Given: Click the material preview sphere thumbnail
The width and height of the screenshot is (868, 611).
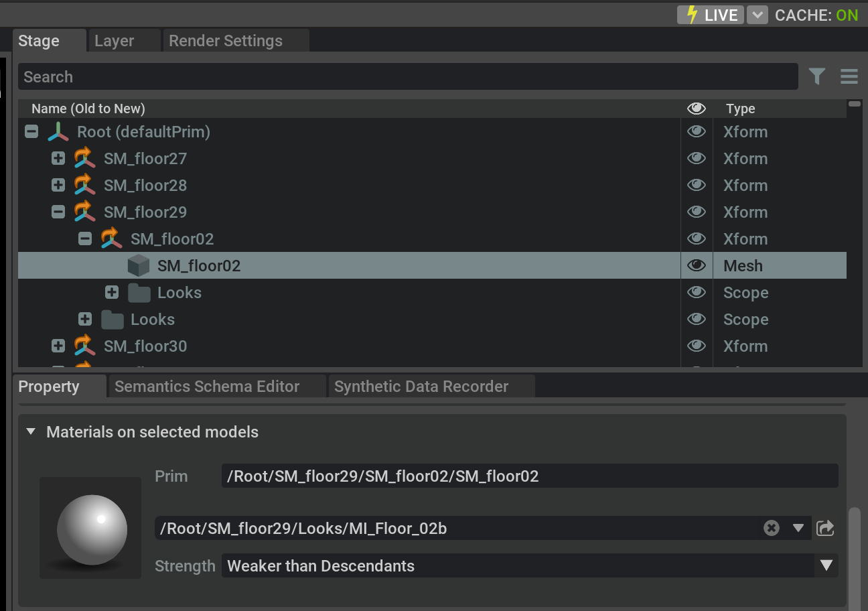Looking at the screenshot, I should [x=91, y=528].
